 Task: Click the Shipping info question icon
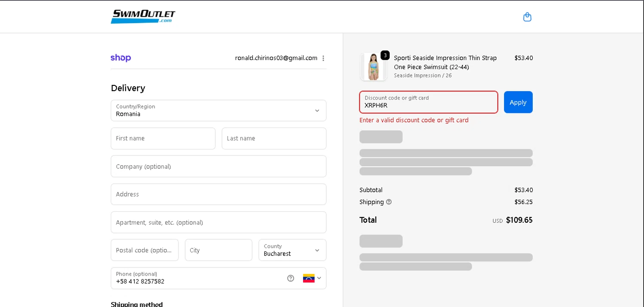pos(389,202)
